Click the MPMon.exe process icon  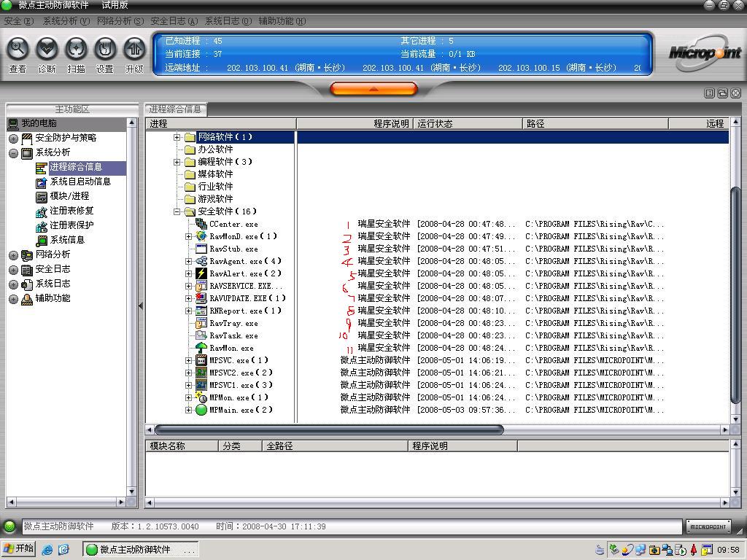point(201,397)
